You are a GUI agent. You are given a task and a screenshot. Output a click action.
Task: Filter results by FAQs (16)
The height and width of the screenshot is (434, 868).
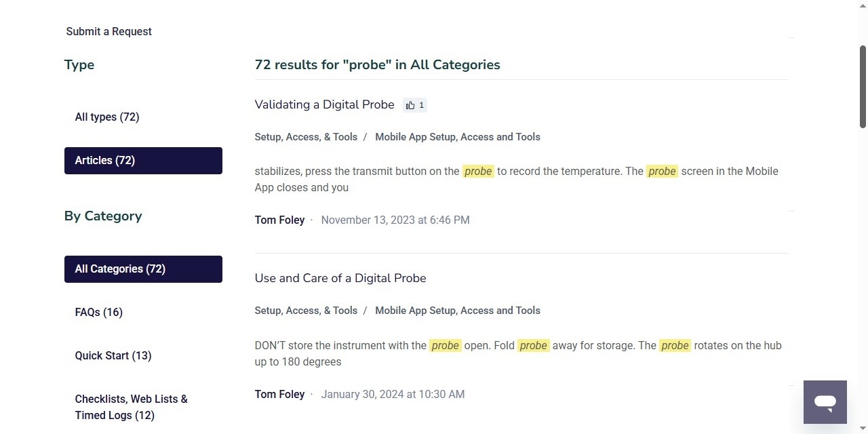(x=99, y=313)
